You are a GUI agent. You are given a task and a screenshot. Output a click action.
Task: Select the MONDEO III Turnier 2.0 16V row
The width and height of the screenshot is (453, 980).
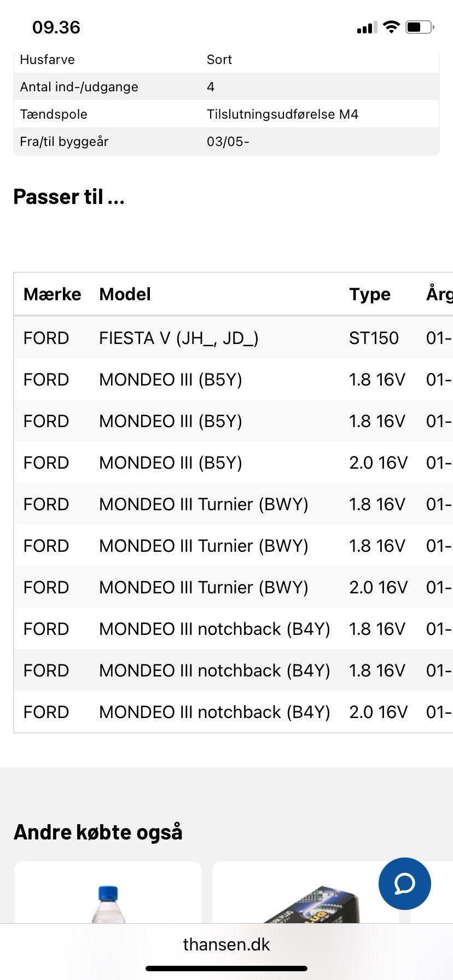coord(204,587)
